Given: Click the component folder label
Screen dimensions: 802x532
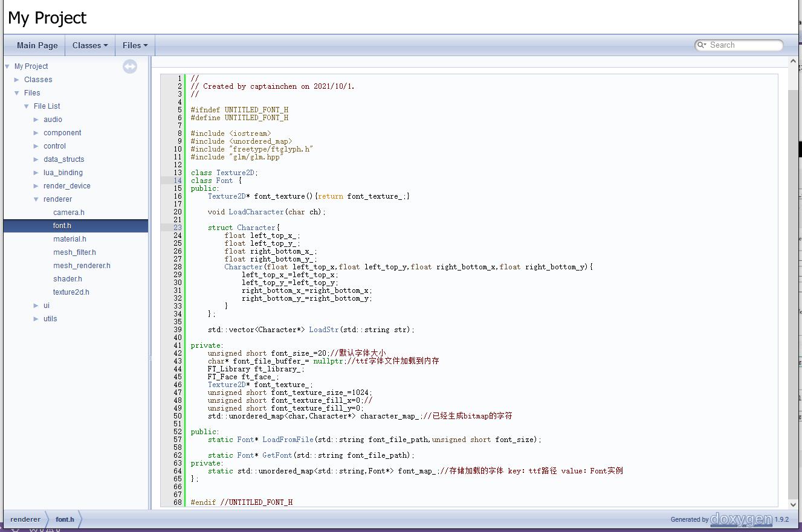Looking at the screenshot, I should click(62, 133).
